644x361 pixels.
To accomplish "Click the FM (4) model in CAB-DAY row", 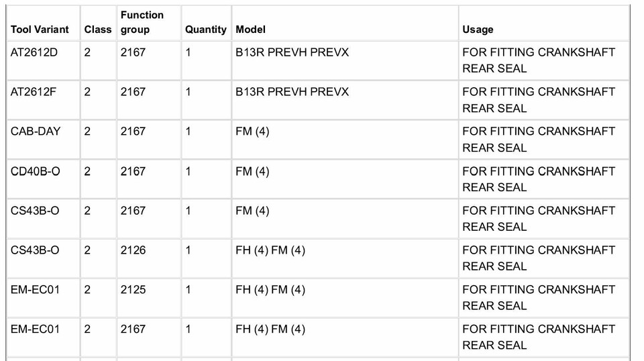I will coord(252,132).
